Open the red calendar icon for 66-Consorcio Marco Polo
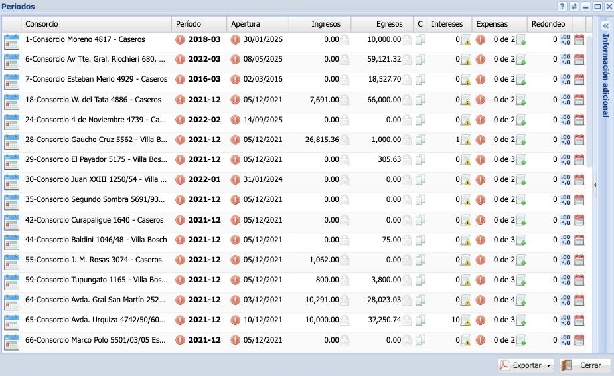Screen dimensions: 614x376 click(x=579, y=340)
